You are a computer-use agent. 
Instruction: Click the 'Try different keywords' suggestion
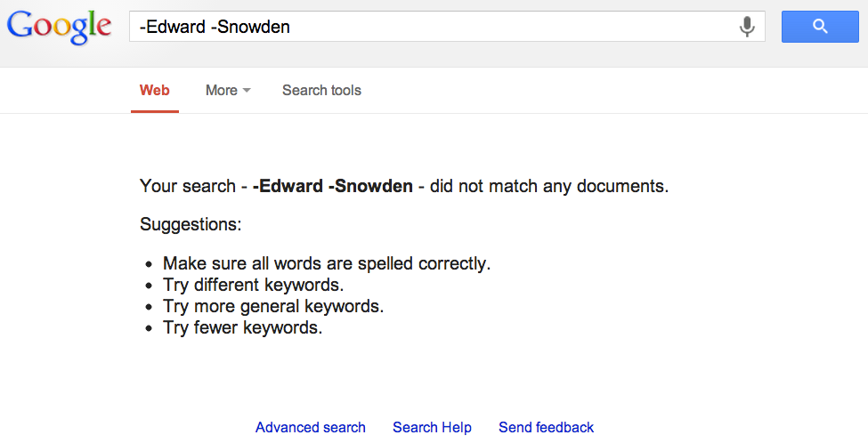253,285
